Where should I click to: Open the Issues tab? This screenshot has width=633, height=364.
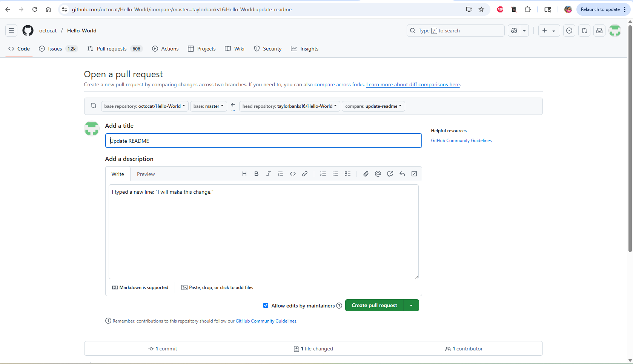tap(58, 49)
